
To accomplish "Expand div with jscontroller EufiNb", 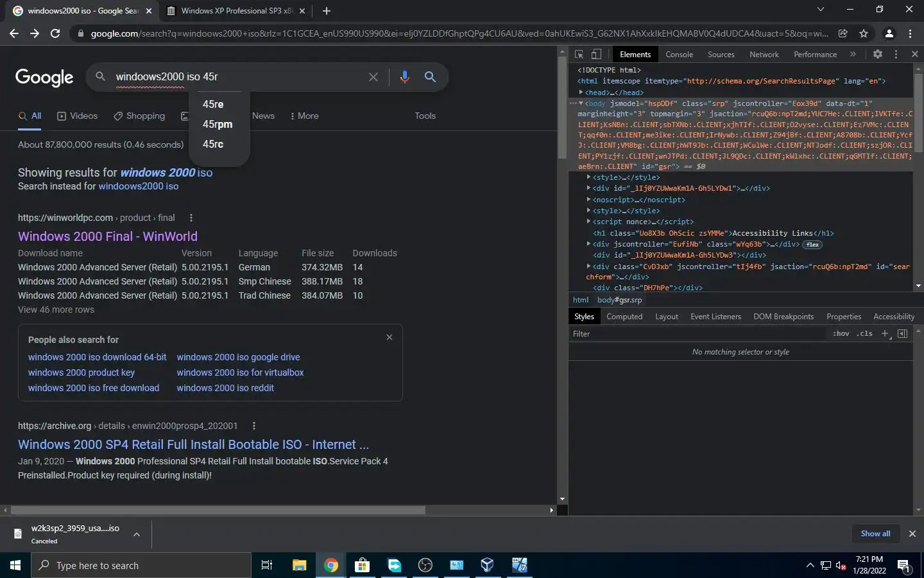I will pyautogui.click(x=588, y=244).
